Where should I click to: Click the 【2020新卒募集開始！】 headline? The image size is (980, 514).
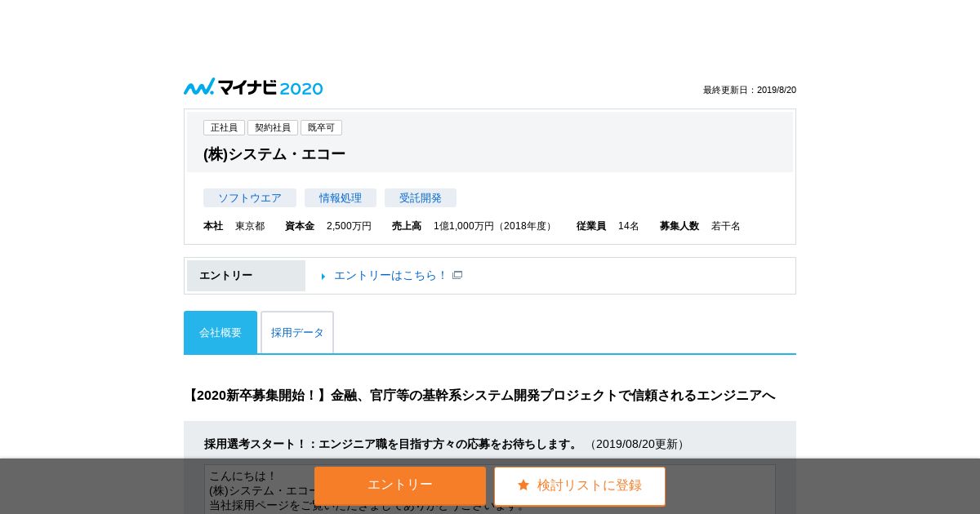480,396
